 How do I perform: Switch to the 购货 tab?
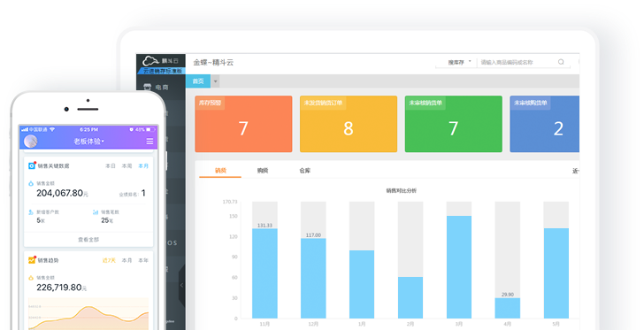tap(263, 171)
